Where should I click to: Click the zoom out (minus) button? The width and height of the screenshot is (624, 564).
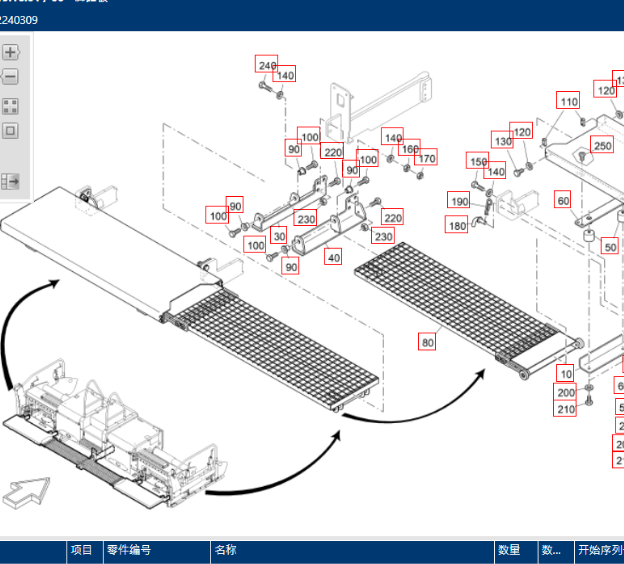pos(11,77)
